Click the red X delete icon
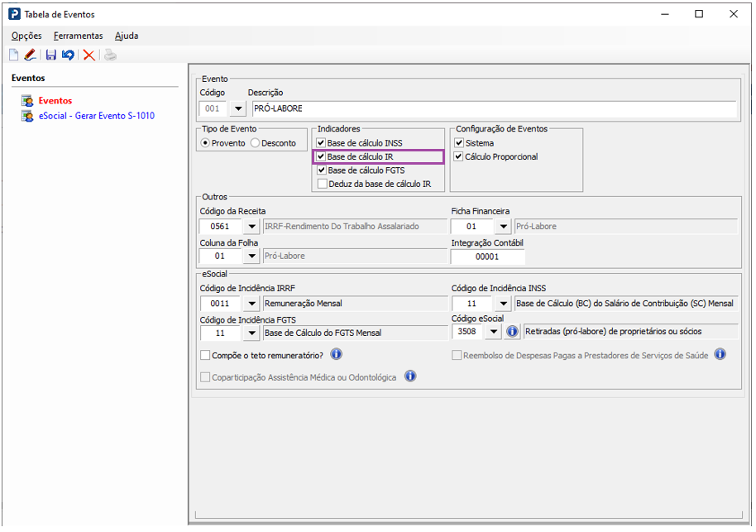756x532 pixels. pos(89,55)
